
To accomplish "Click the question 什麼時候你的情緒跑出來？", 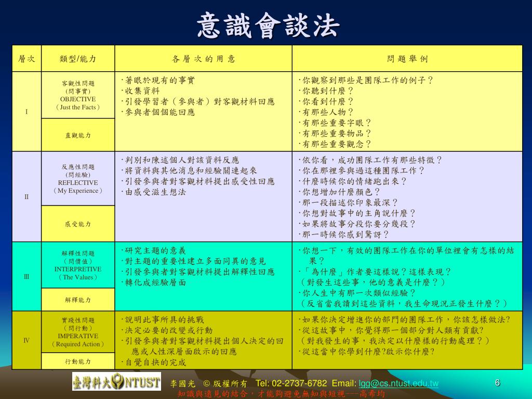I will coord(353,181).
